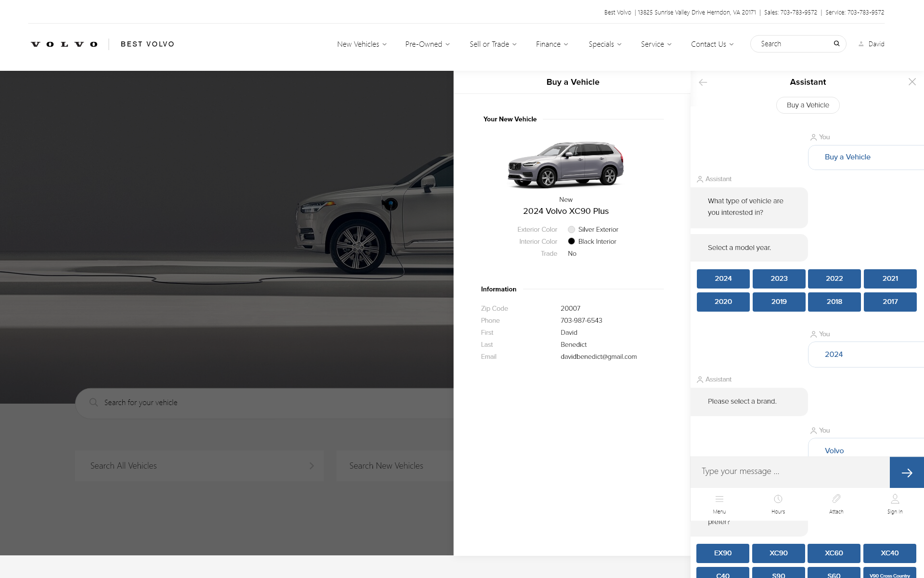Click the Silver Exterior color swatch
The width and height of the screenshot is (924, 578).
click(571, 230)
